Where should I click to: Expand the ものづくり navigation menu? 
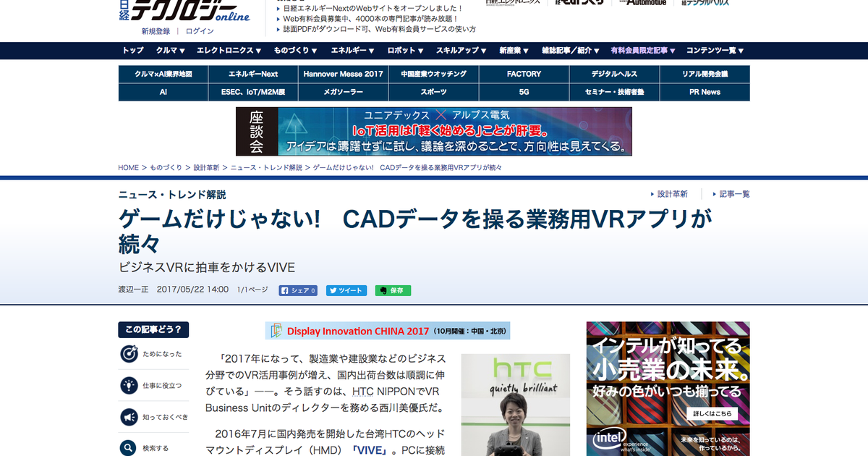pyautogui.click(x=295, y=51)
